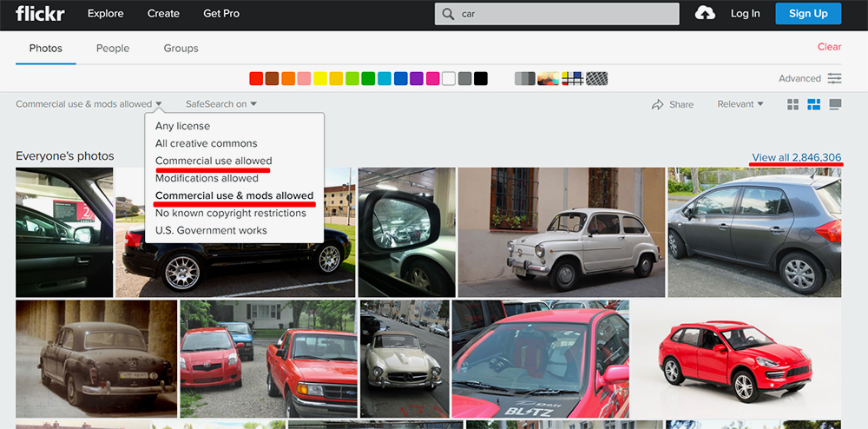This screenshot has width=868, height=429.
Task: Open the car door interior photo
Action: click(x=64, y=233)
